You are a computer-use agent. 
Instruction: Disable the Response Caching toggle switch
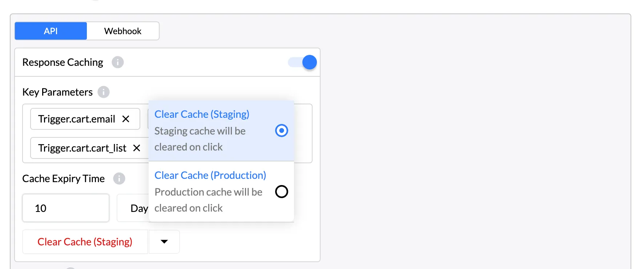[303, 62]
